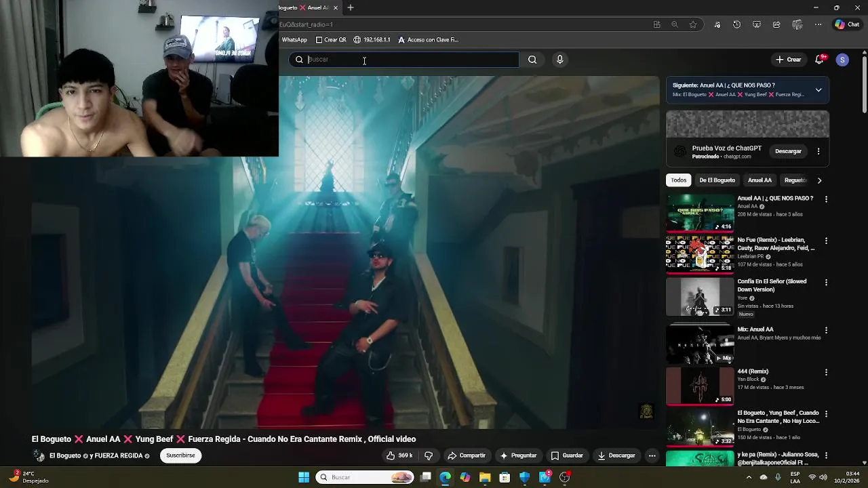Open the QUE NOS PASO video thumbnail
The image size is (868, 488).
(x=700, y=213)
